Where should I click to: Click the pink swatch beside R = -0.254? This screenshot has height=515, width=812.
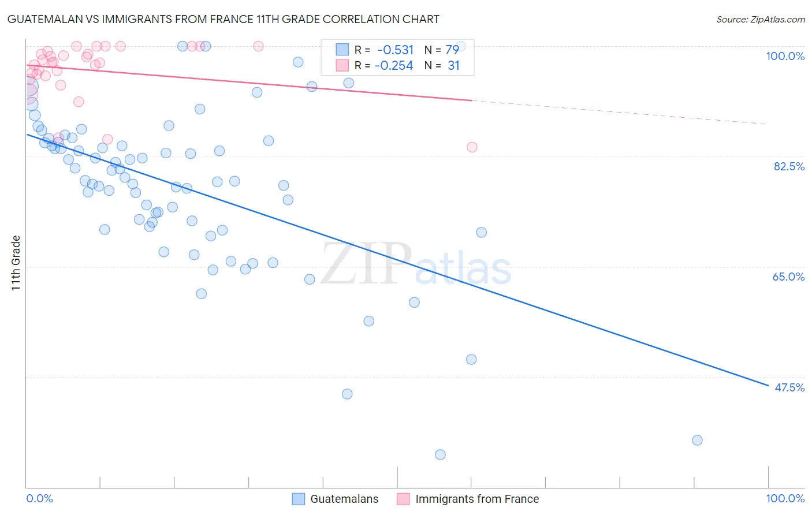(342, 65)
